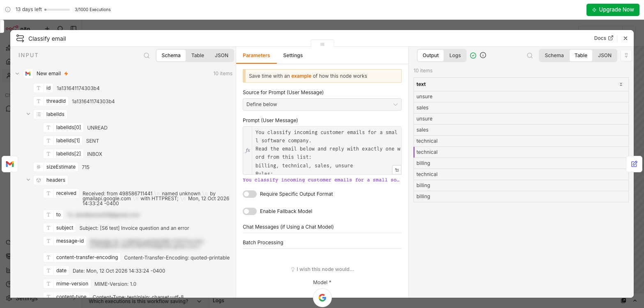The width and height of the screenshot is (644, 308).
Task: Select the Input Schema view
Action: point(171,56)
